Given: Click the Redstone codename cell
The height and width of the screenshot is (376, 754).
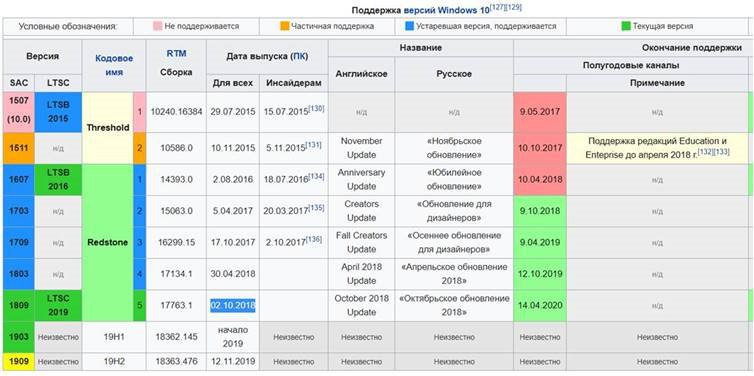Looking at the screenshot, I should [108, 242].
